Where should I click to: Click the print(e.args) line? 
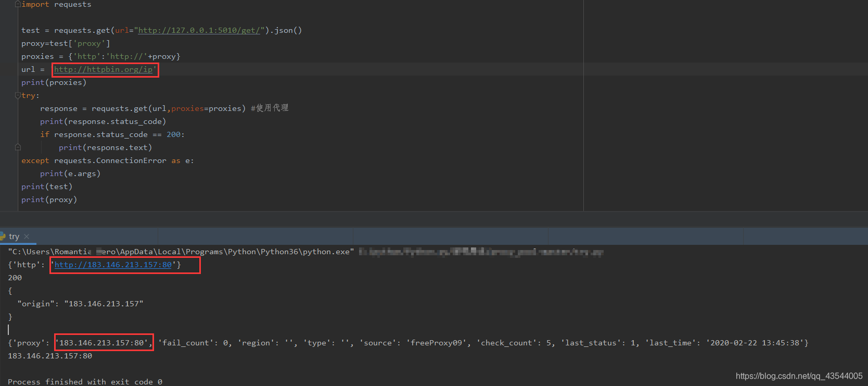pyautogui.click(x=70, y=173)
